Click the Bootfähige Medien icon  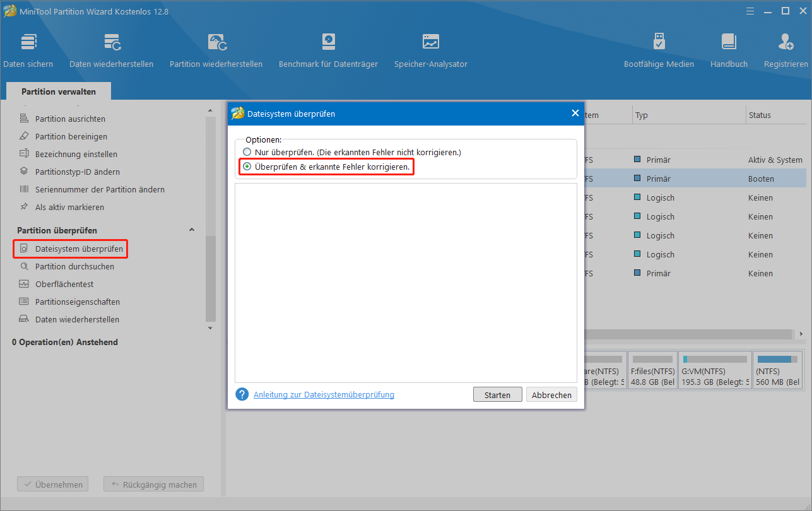coord(659,47)
